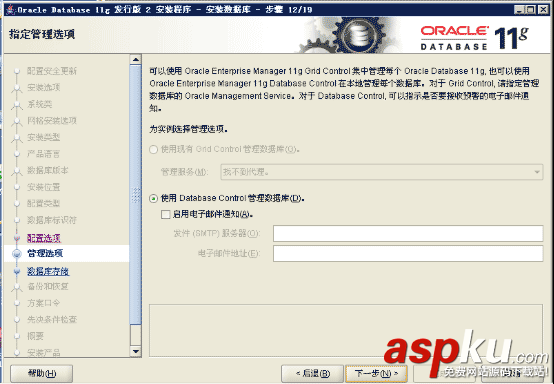This screenshot has height=384, width=554.
Task: Click the 概要 step text
Action: [35, 336]
